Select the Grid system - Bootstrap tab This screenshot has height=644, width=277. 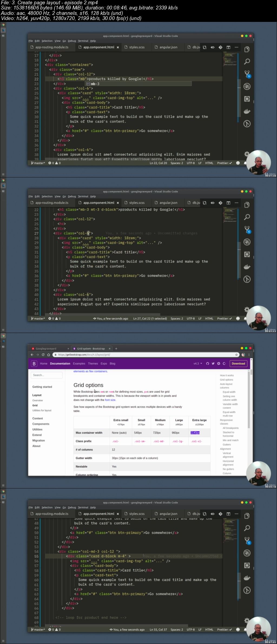pos(91,349)
